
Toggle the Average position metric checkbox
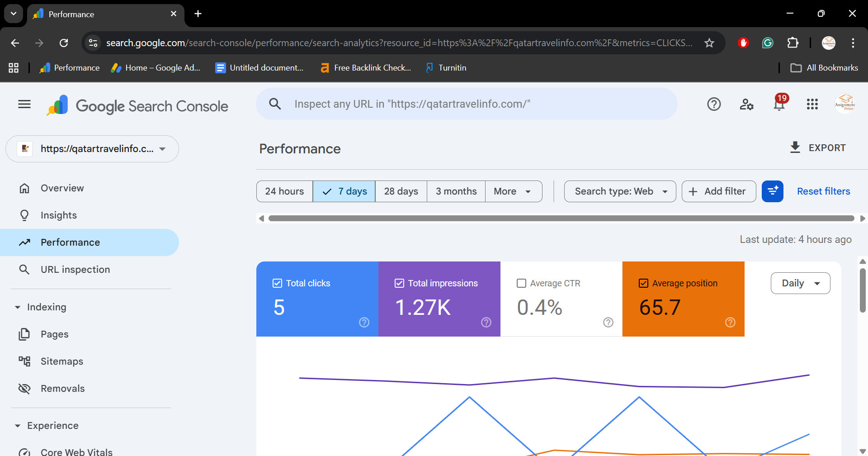click(x=643, y=283)
